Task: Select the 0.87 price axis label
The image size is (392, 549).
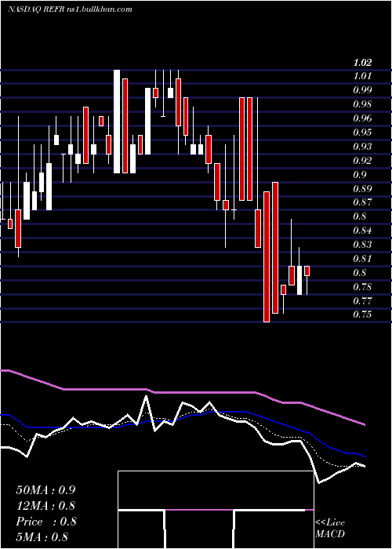Action: pyautogui.click(x=362, y=202)
